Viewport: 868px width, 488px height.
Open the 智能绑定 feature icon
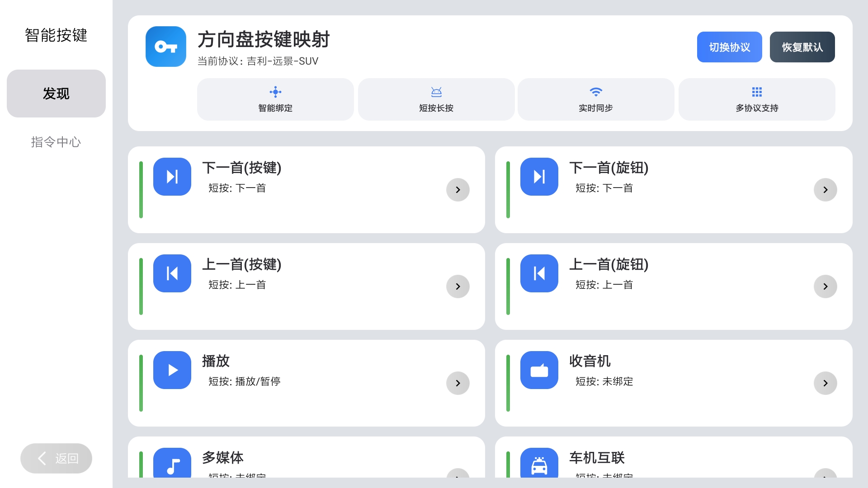pyautogui.click(x=275, y=99)
